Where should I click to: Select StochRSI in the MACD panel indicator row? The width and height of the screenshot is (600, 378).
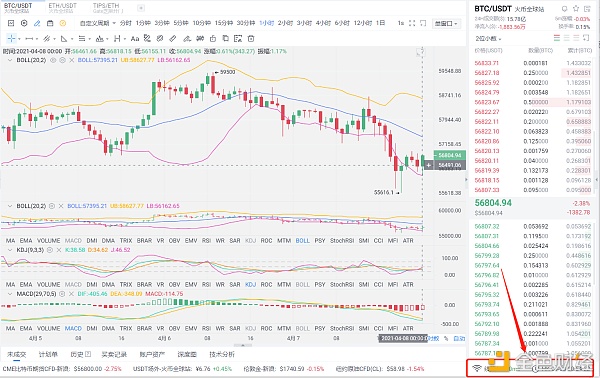tap(342, 329)
